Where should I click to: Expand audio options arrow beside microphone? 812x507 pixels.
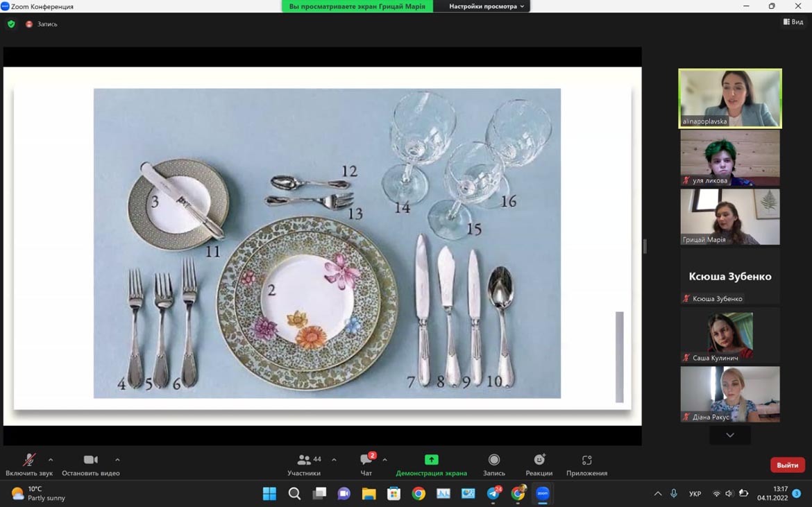click(x=51, y=459)
